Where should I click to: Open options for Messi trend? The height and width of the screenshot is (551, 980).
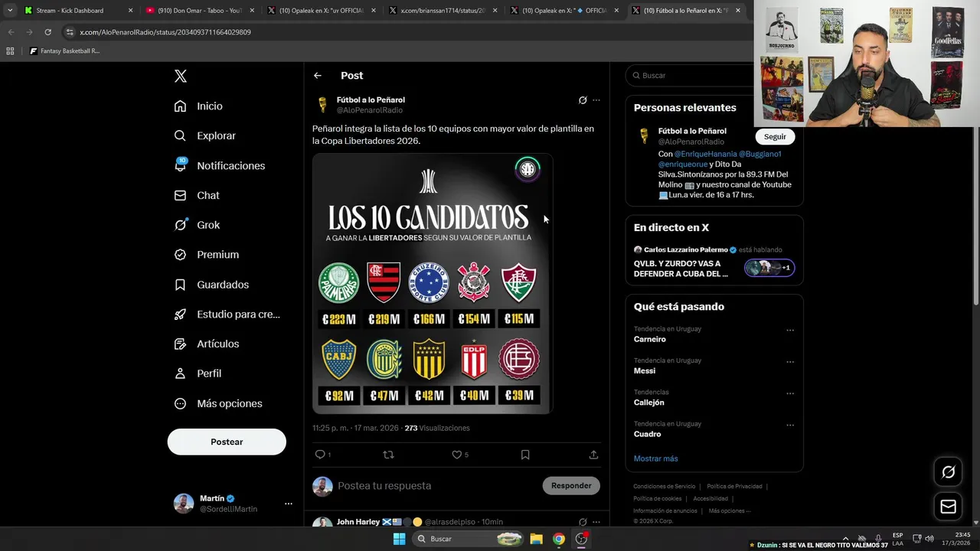tap(790, 362)
